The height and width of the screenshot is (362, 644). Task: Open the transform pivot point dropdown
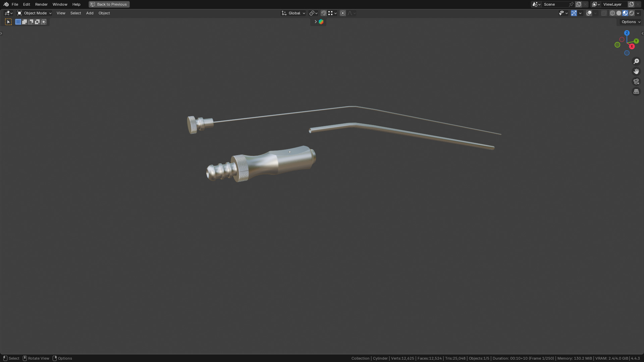[313, 13]
